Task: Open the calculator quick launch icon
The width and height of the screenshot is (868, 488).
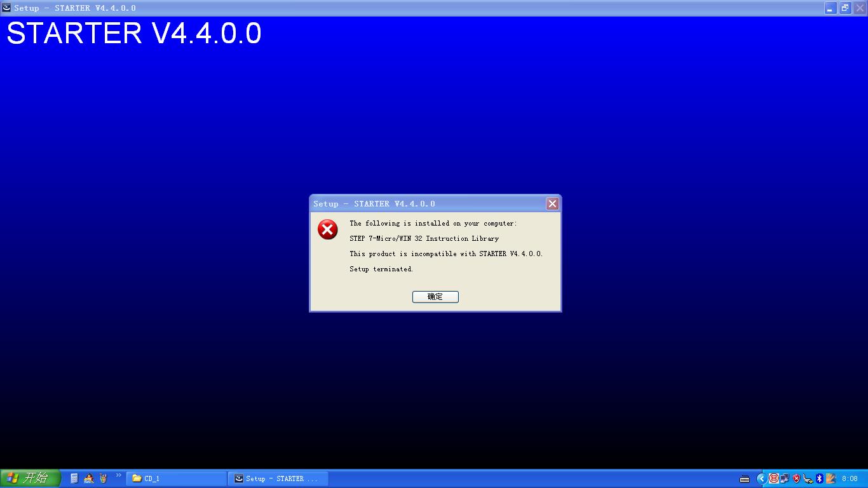Action: coord(74,478)
